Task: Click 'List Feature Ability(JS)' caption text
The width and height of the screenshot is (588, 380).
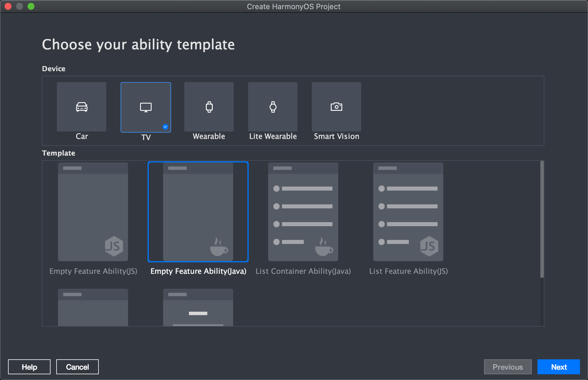Action: point(409,271)
